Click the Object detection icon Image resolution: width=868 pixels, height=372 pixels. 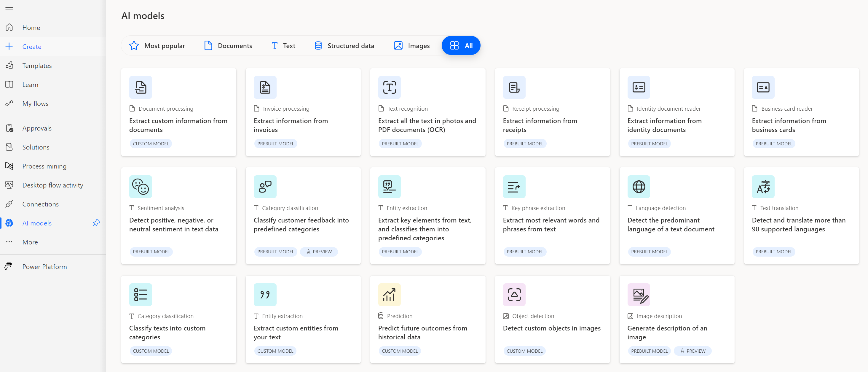point(514,295)
